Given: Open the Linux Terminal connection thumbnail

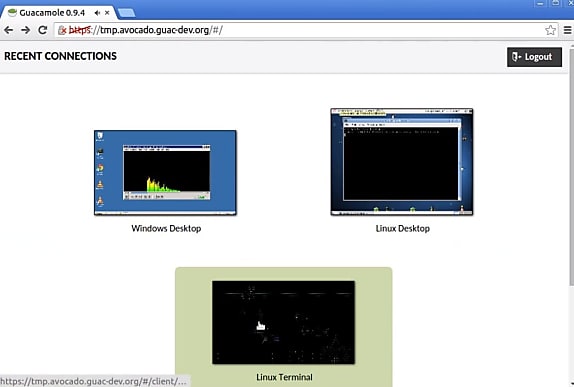Looking at the screenshot, I should pyautogui.click(x=283, y=322).
